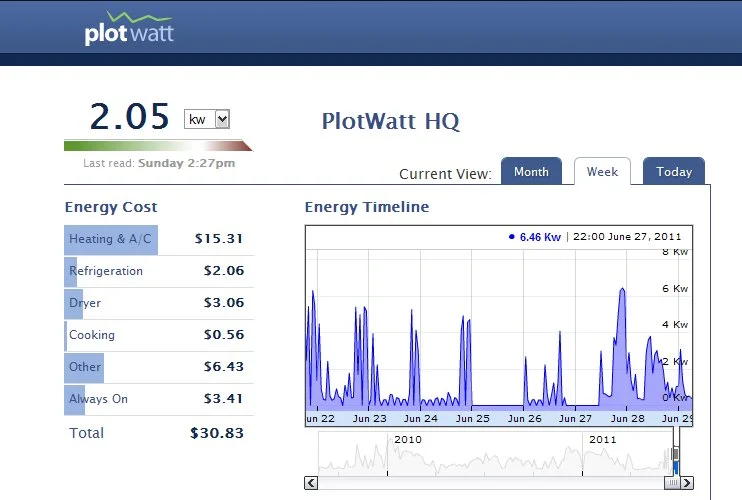This screenshot has height=500, width=742.
Task: Click the Heating & A/C cost bar
Action: [111, 240]
